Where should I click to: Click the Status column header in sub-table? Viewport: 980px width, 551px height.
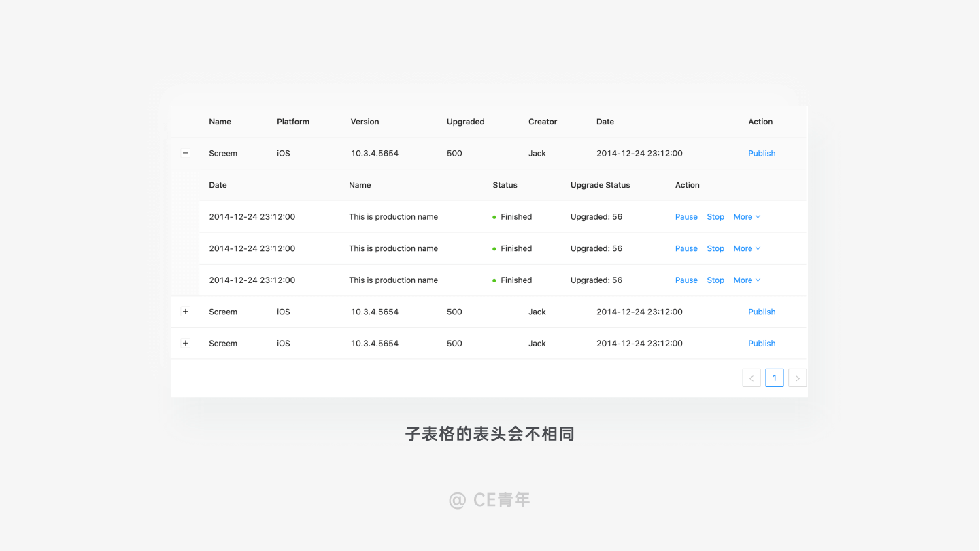point(505,185)
